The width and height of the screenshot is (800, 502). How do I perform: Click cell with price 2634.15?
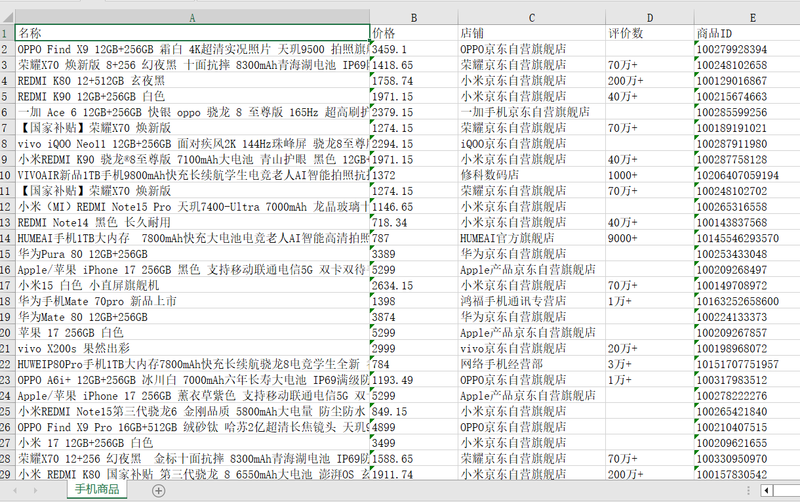(414, 285)
